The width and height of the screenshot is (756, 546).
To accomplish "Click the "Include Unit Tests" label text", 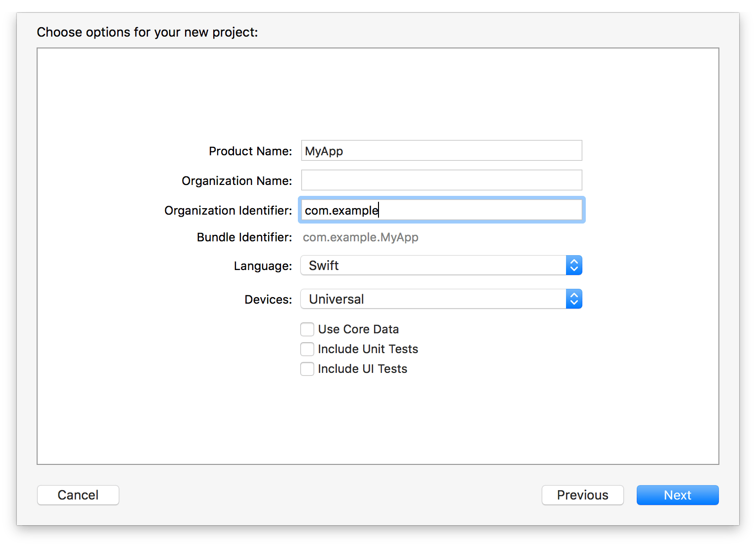I will [368, 349].
